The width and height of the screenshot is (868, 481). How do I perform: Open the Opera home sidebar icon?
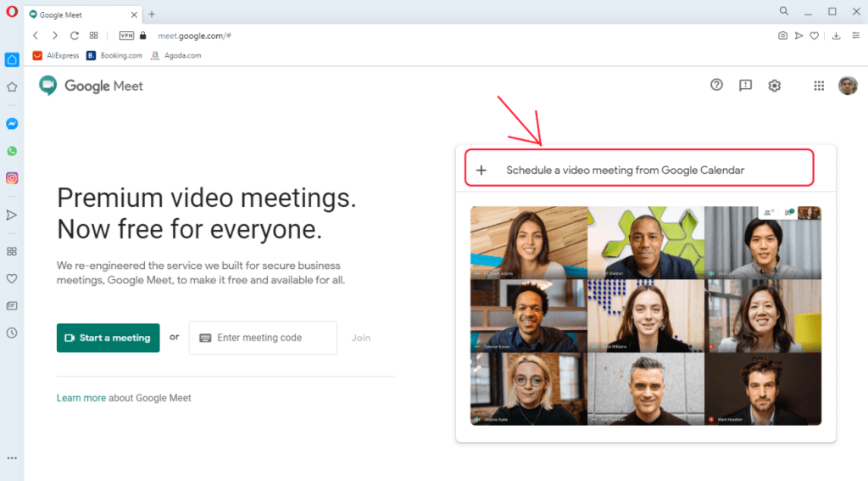click(12, 59)
